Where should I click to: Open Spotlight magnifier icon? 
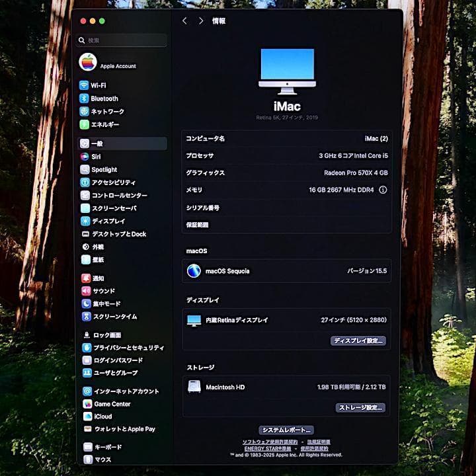click(x=85, y=169)
